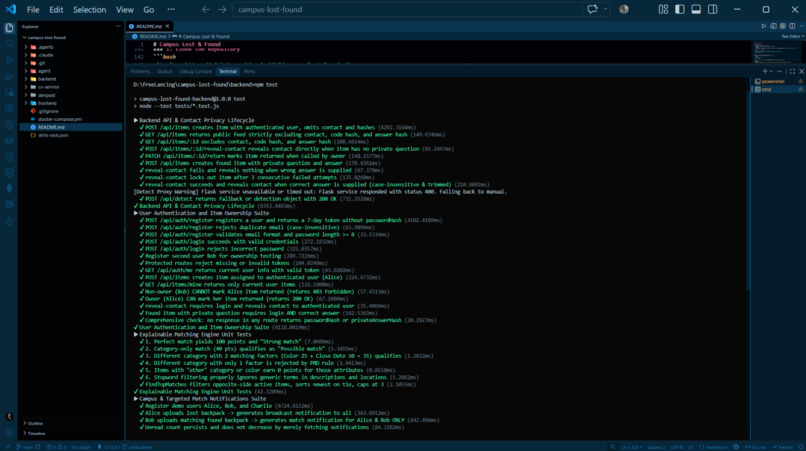The image size is (806, 451).
Task: Open the Manage gear icon at bottom
Action: pos(9,432)
